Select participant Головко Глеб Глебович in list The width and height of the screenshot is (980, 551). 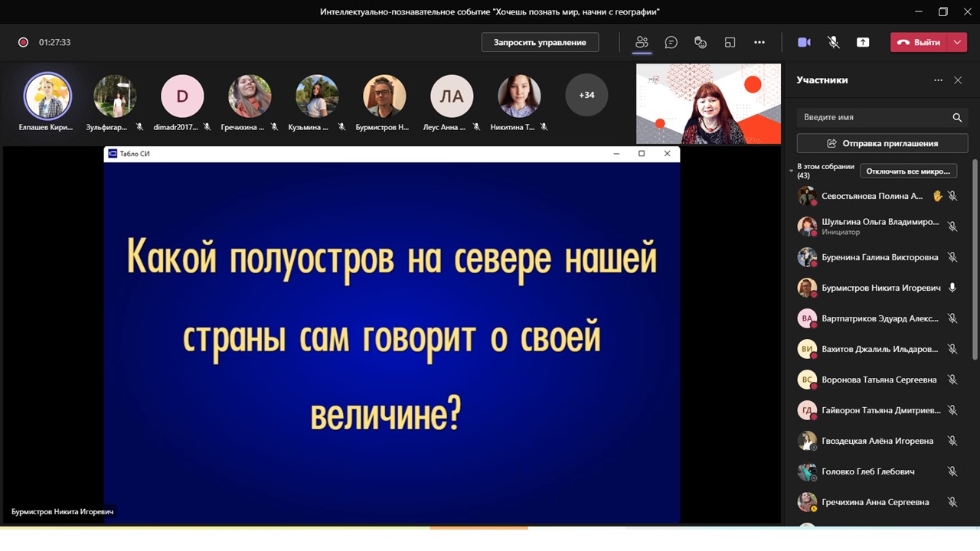tap(867, 471)
